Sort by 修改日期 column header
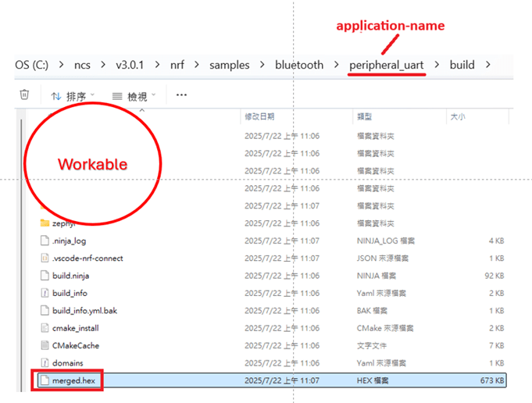Screen dimensions: 532x403 260,116
